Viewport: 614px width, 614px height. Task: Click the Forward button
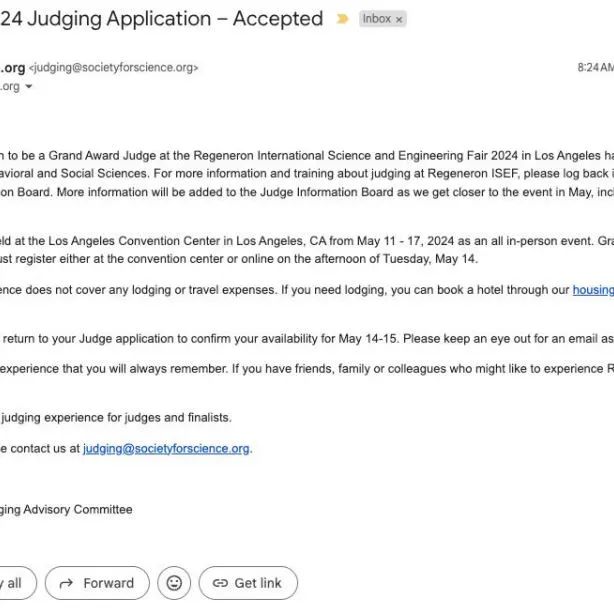97,583
